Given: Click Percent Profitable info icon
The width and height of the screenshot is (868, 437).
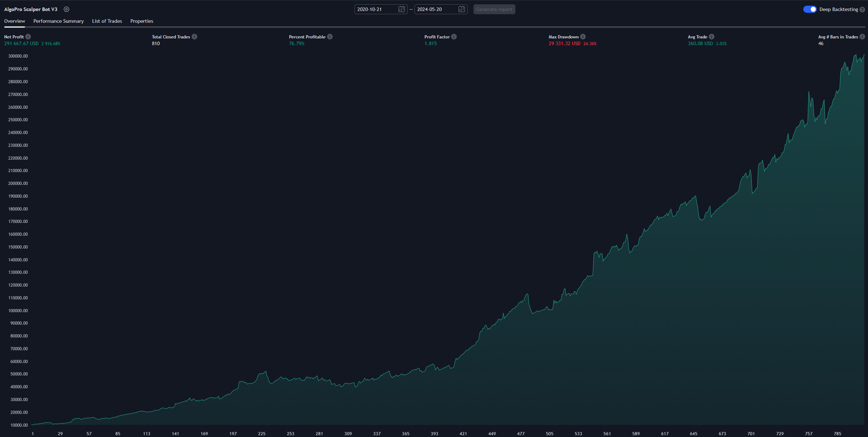Looking at the screenshot, I should [x=330, y=37].
